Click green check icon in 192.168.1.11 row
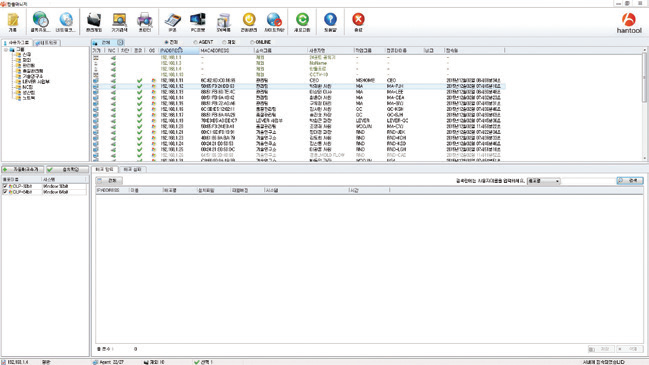The image size is (649, 365). (139, 80)
